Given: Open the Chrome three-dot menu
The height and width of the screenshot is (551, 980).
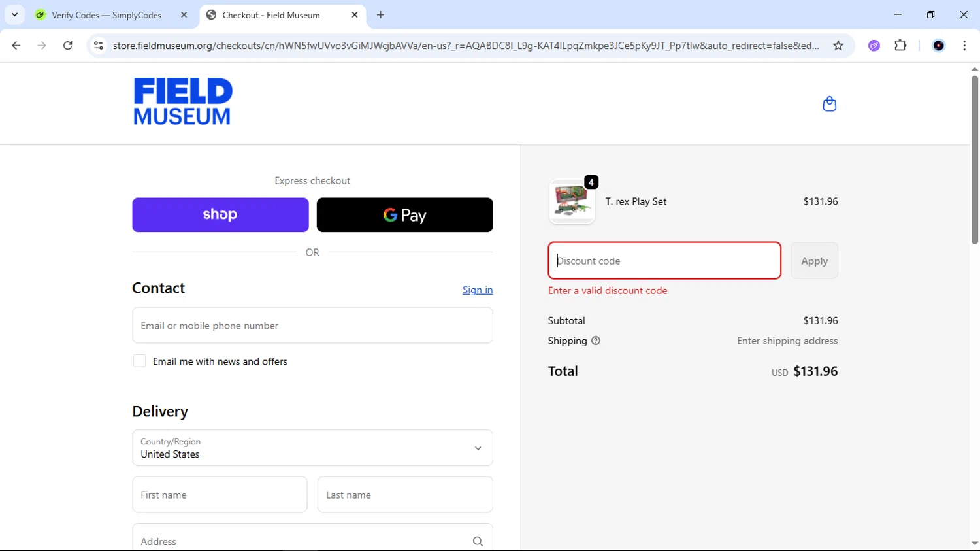Looking at the screenshot, I should coord(964,46).
